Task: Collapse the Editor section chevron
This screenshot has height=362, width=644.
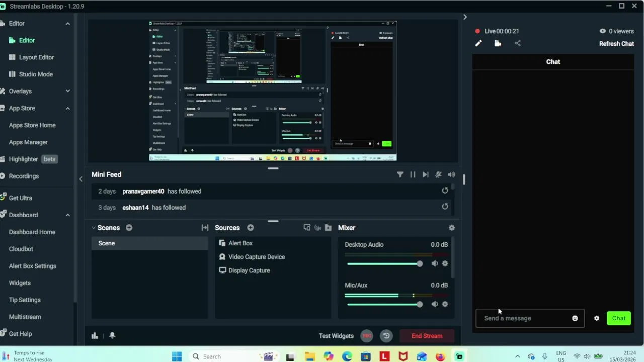Action: click(67, 24)
